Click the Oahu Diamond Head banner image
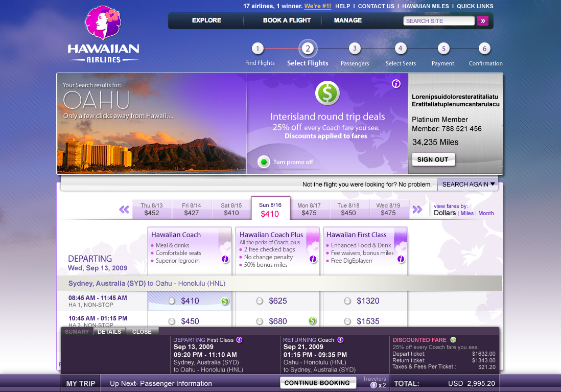Screen dimensions: 561x392 tap(152, 124)
